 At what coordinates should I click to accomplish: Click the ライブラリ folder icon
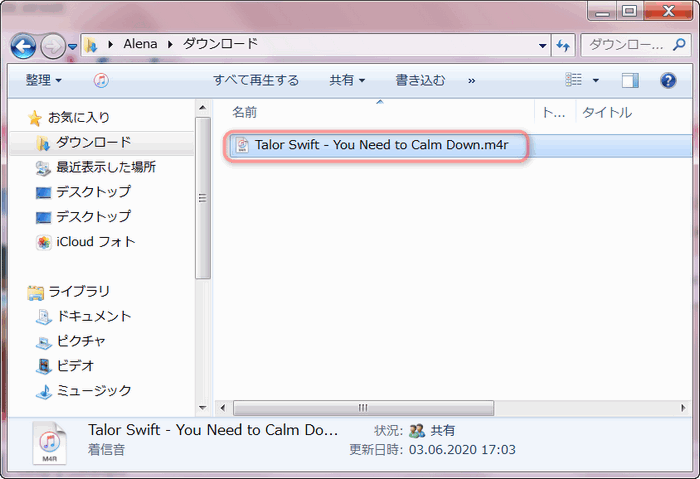point(35,292)
